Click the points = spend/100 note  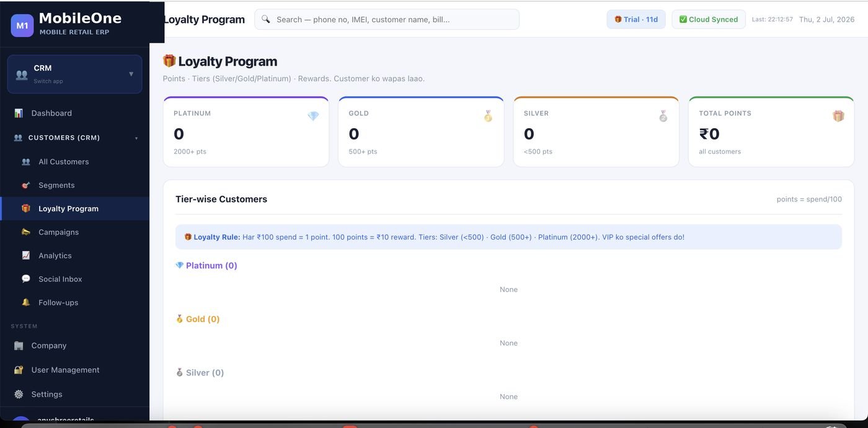(809, 199)
